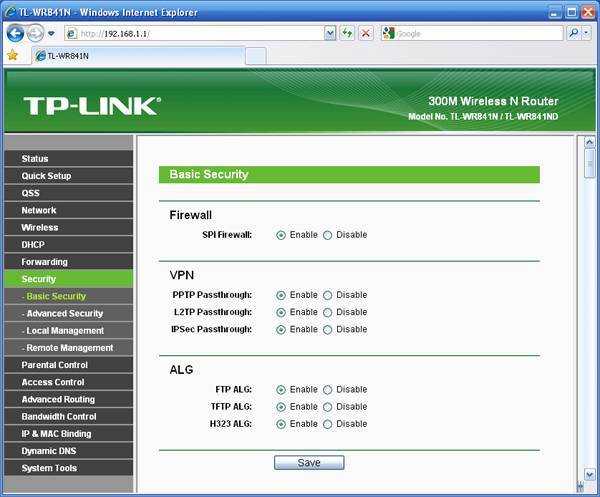Image resolution: width=600 pixels, height=497 pixels.
Task: Open the IP & MAC Binding menu item
Action: pyautogui.click(x=69, y=434)
